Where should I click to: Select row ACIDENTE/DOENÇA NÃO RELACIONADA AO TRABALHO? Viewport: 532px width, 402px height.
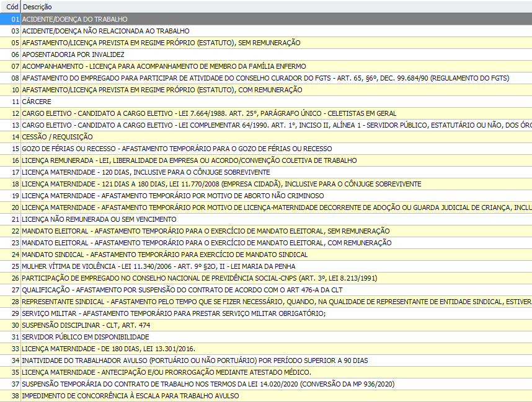click(x=266, y=31)
